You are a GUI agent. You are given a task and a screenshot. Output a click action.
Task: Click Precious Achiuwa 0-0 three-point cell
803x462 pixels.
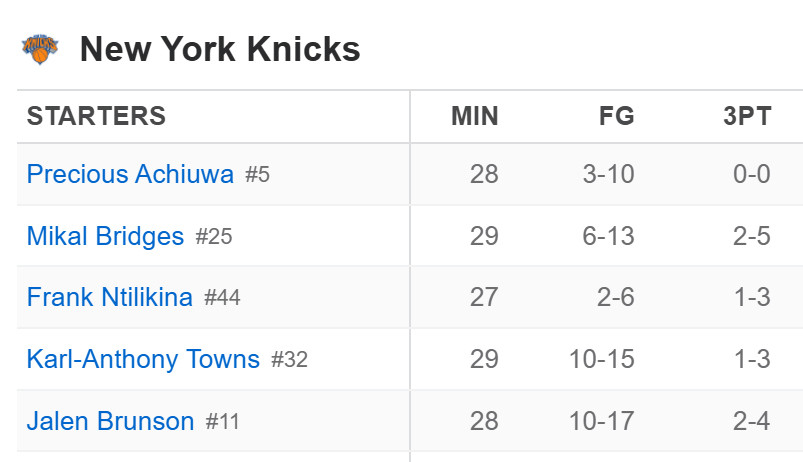pyautogui.click(x=752, y=174)
